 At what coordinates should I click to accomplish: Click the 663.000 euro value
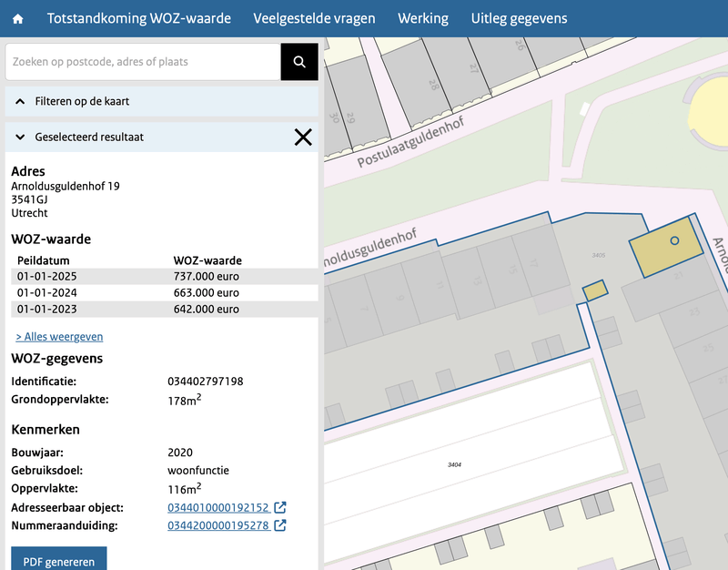(207, 292)
